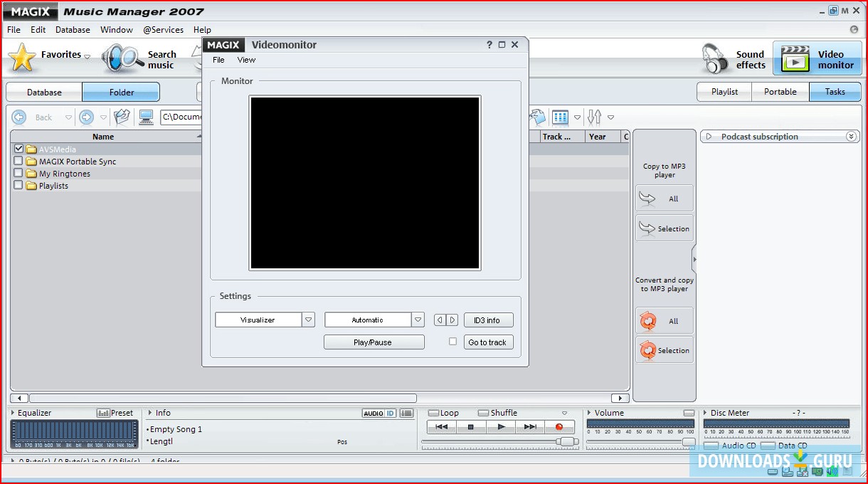Switch to the Playlist tab
The height and width of the screenshot is (484, 868).
tap(723, 91)
